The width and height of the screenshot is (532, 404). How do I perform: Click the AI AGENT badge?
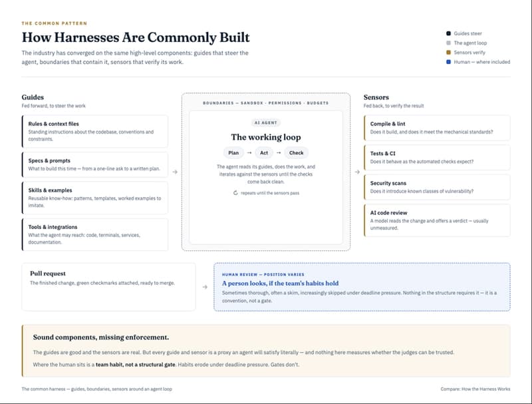(265, 123)
